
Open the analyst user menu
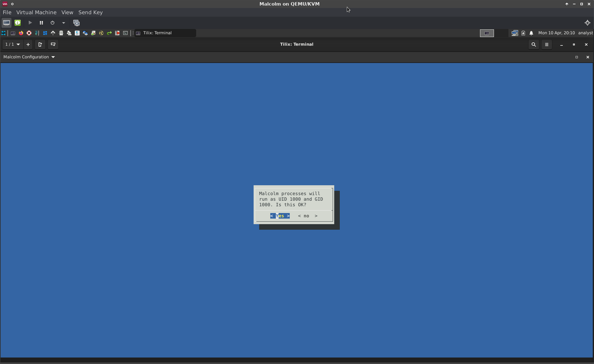pos(585,33)
